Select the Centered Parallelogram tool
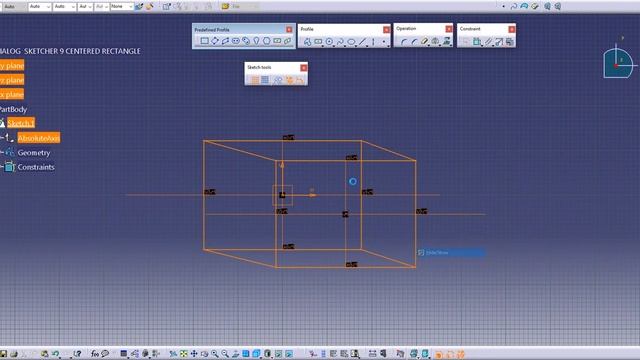Viewport: 640px width, 360px height. (287, 41)
